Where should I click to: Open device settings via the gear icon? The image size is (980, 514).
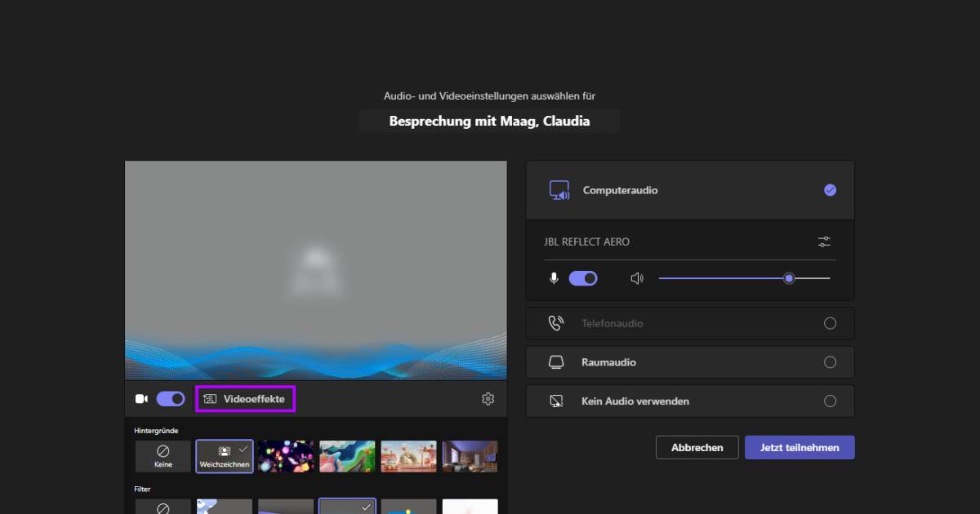(x=488, y=398)
